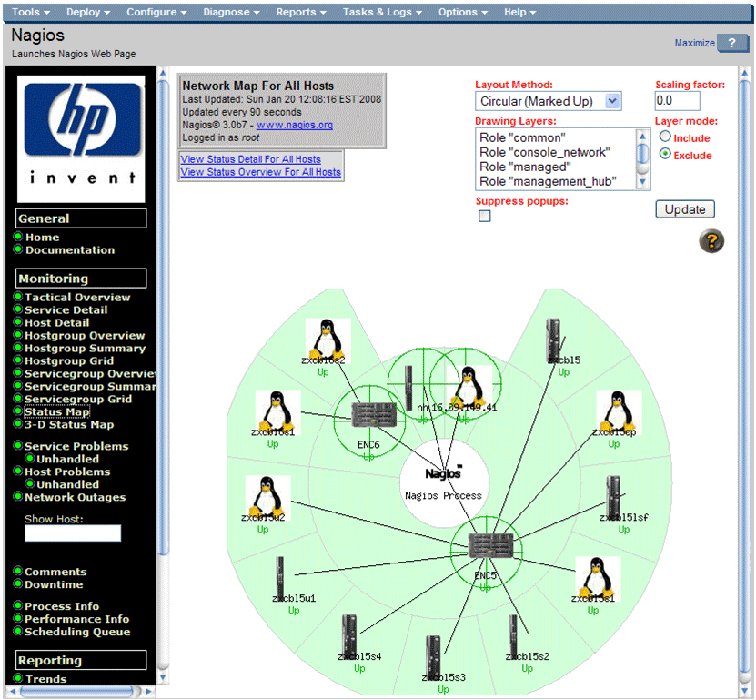Open Unhandled under Host Problems
The width and height of the screenshot is (756, 700).
[67, 484]
